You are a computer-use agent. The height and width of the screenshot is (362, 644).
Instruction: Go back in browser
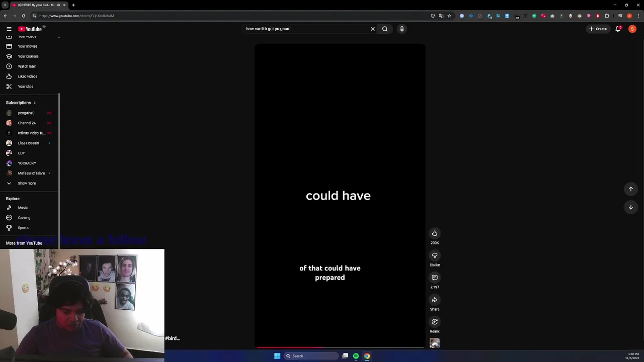click(6, 16)
